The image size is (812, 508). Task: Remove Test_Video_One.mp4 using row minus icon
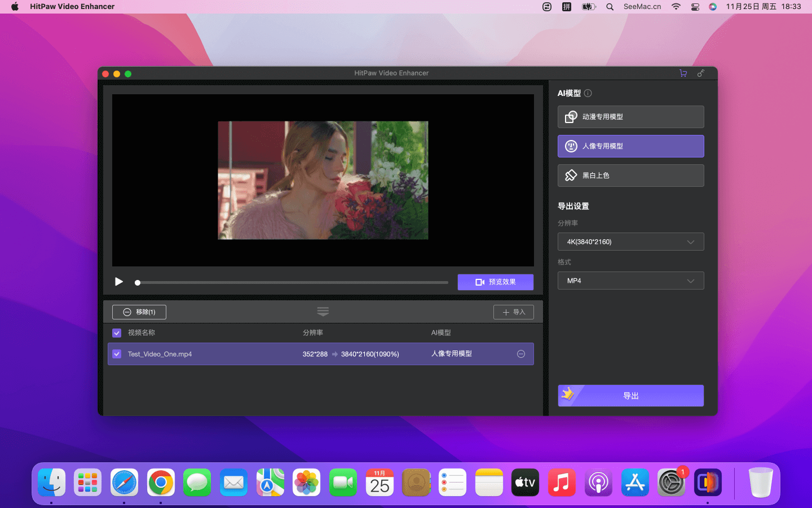point(521,354)
